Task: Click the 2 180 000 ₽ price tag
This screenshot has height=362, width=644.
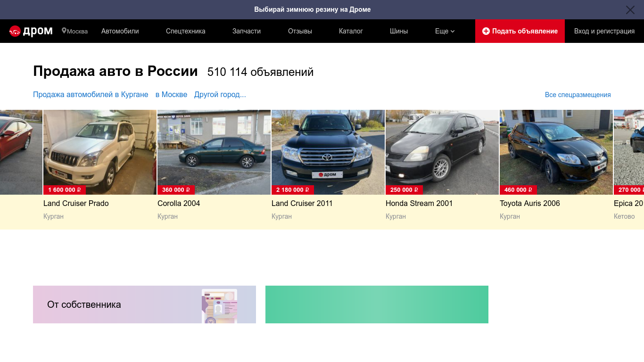Action: [x=292, y=190]
